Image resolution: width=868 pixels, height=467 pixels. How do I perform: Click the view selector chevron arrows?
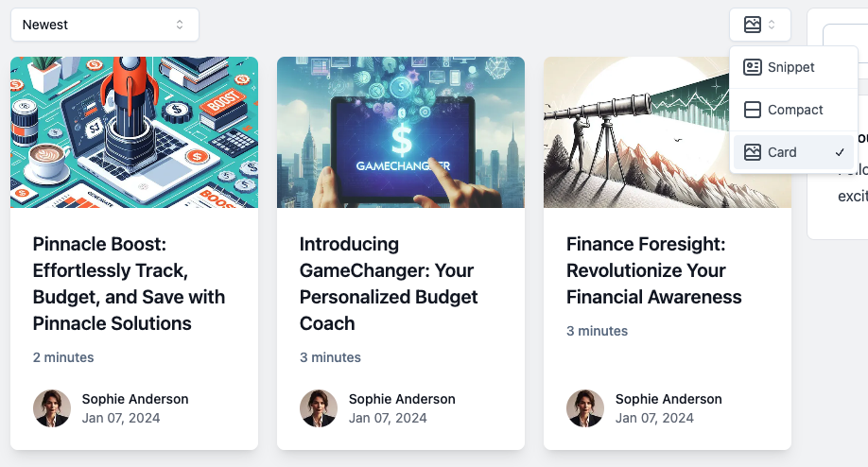pos(772,25)
